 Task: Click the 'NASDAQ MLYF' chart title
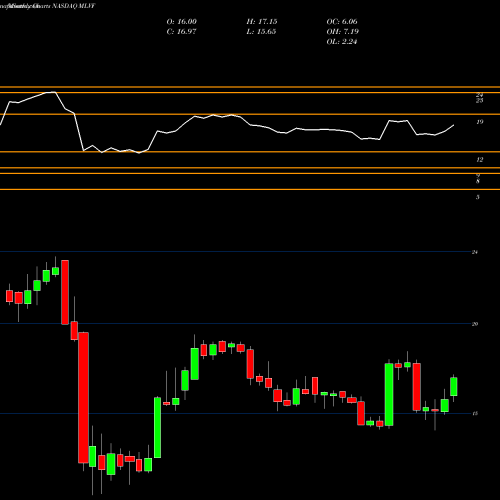pos(74,6)
